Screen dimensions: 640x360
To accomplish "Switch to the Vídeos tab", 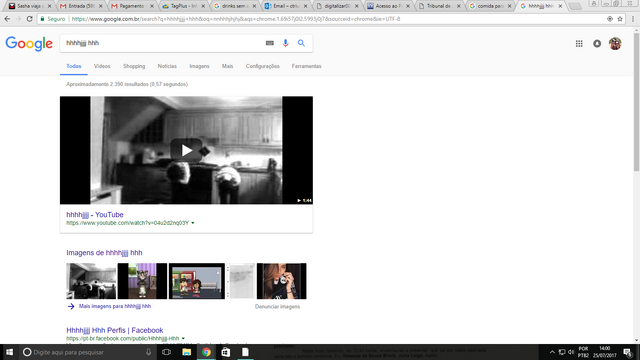I will tap(102, 66).
